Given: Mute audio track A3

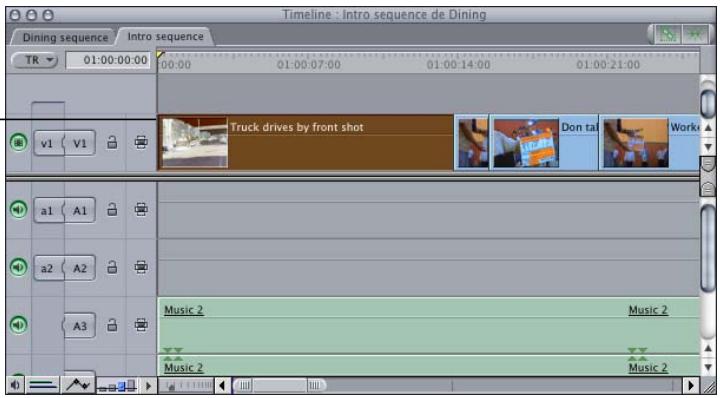Looking at the screenshot, I should point(18,325).
